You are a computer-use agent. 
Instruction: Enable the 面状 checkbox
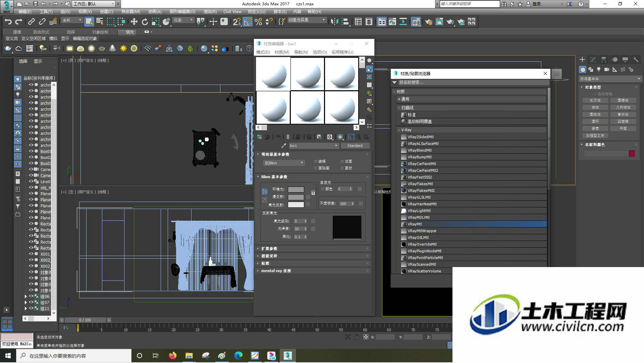(x=342, y=168)
